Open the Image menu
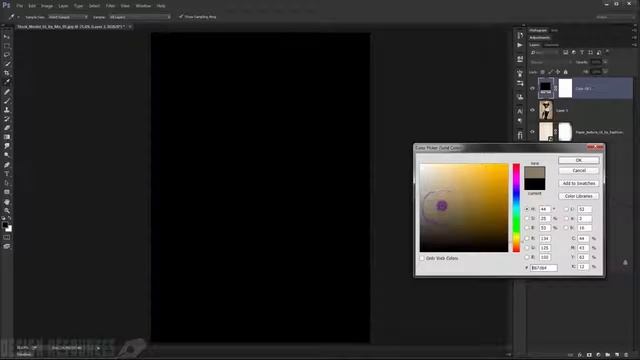Screen dimensions: 640x360 click(x=47, y=6)
